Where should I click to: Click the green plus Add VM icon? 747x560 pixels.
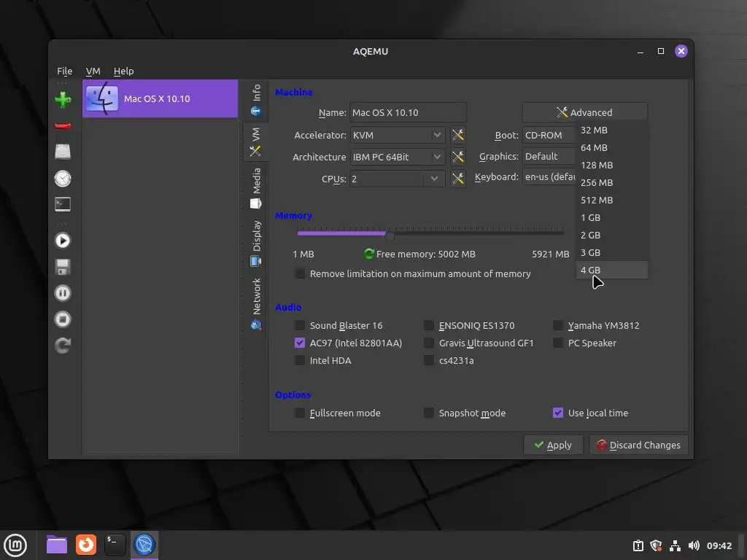[x=63, y=100]
